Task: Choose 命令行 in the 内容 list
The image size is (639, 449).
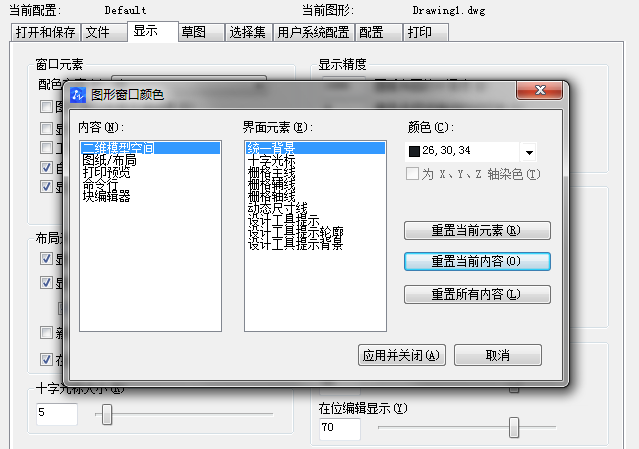Action: 98,183
